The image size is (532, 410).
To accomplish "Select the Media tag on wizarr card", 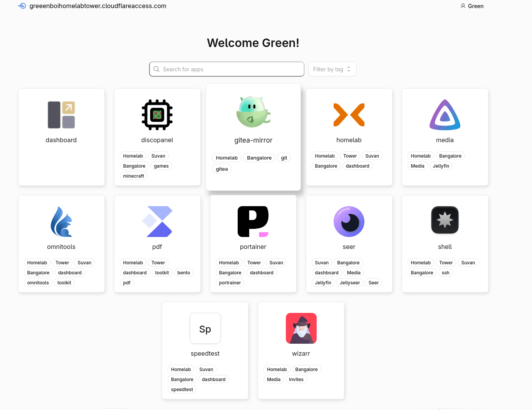I will coord(274,380).
